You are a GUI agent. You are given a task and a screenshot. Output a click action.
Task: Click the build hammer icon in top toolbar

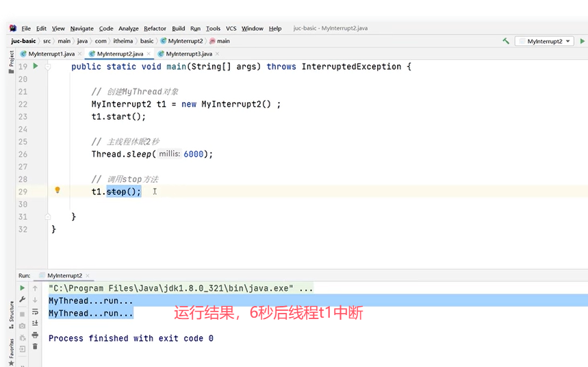(506, 41)
